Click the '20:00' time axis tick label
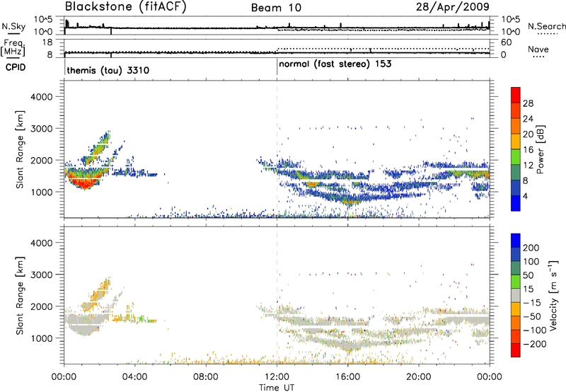Viewport: 566px width, 392px height. click(418, 377)
